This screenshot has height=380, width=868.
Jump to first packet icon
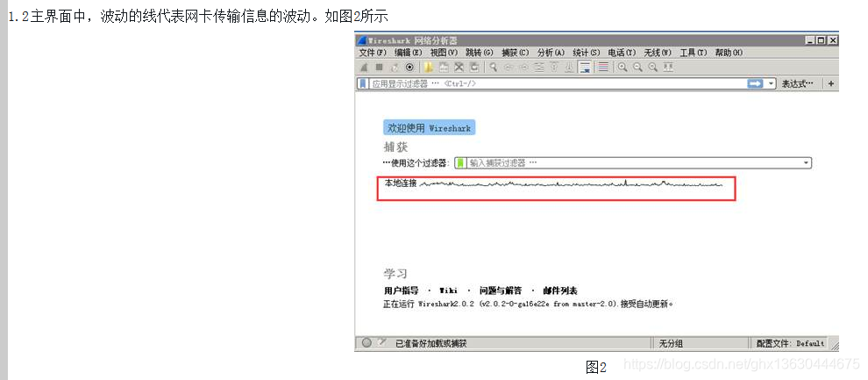pyautogui.click(x=554, y=67)
